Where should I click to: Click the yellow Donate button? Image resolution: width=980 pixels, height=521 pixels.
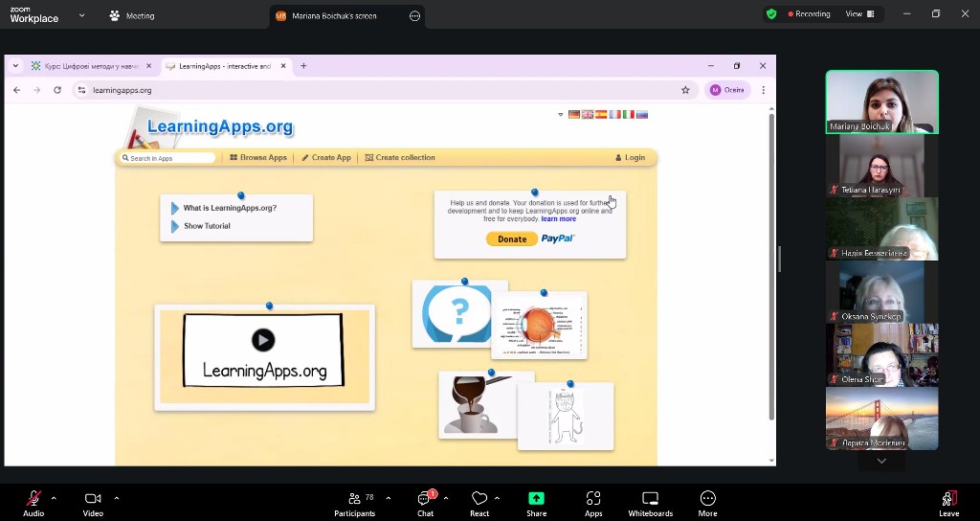(x=512, y=239)
